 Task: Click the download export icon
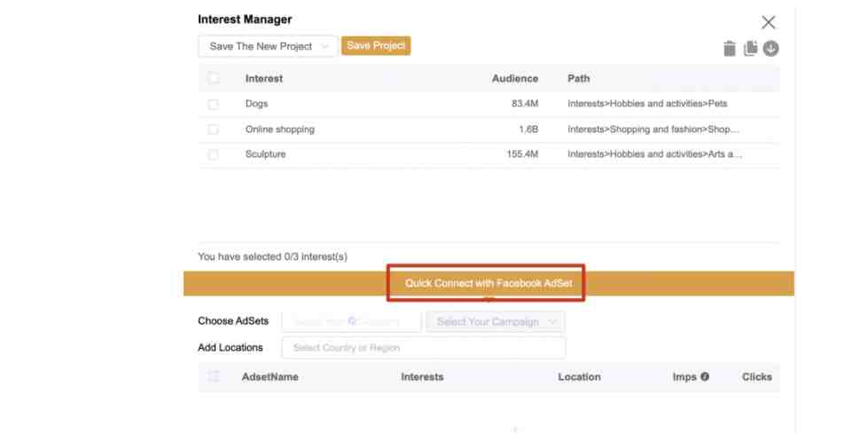point(770,49)
